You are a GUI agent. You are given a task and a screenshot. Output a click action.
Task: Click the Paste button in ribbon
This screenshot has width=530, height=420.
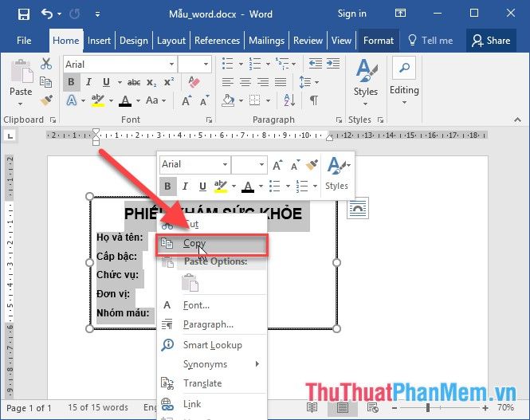click(x=21, y=82)
